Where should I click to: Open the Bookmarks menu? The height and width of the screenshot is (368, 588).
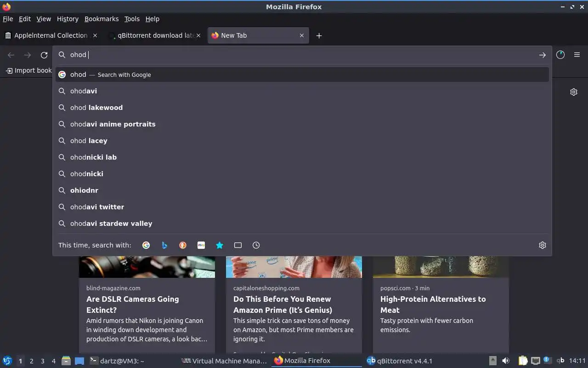pyautogui.click(x=102, y=19)
